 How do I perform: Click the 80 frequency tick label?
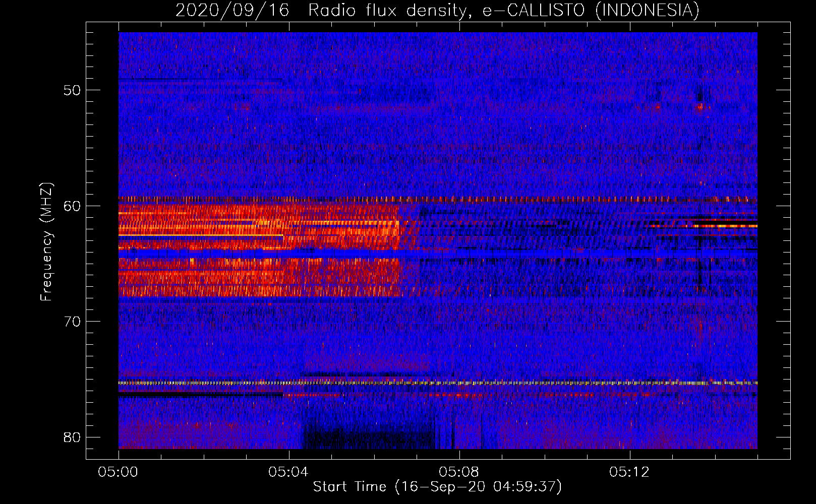coord(72,437)
